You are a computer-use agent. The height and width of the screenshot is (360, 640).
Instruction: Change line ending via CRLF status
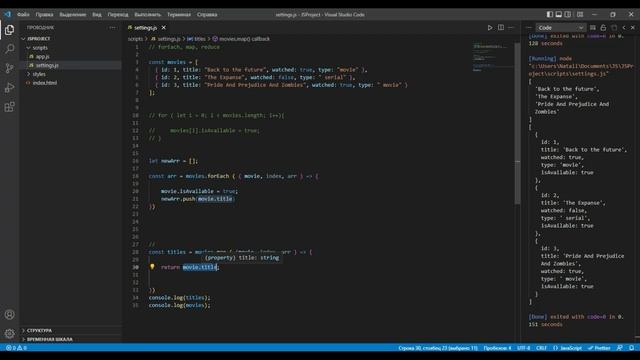541,348
